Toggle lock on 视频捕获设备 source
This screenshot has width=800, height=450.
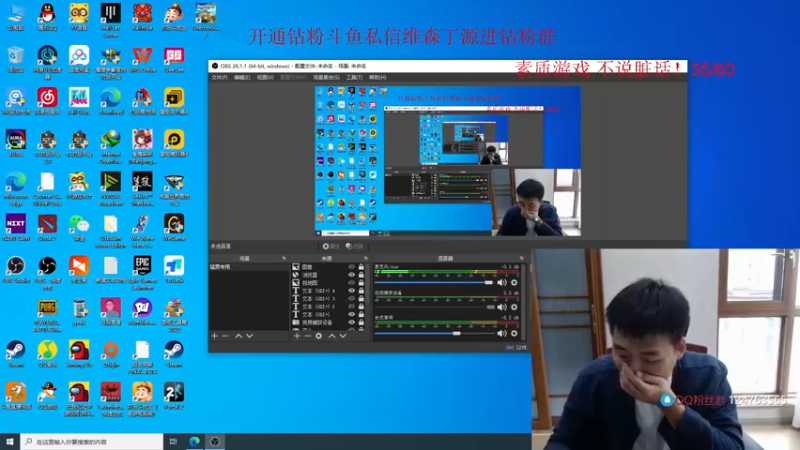tap(361, 322)
